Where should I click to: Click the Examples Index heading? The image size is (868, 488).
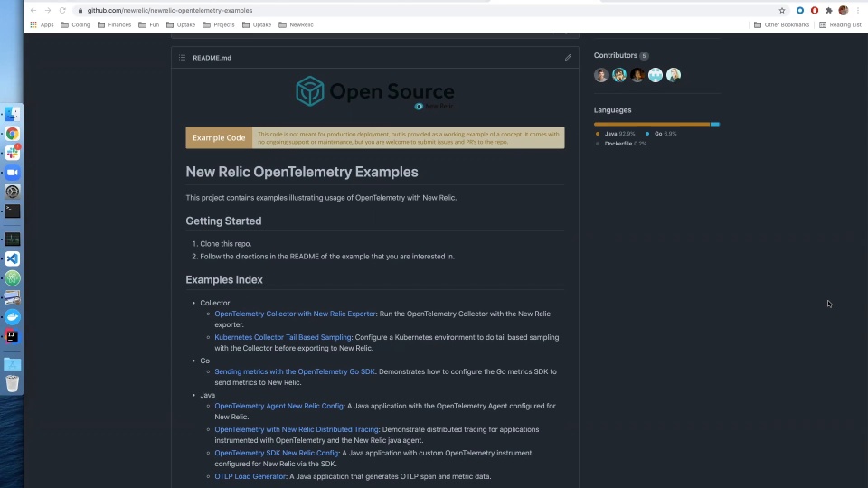pos(224,280)
